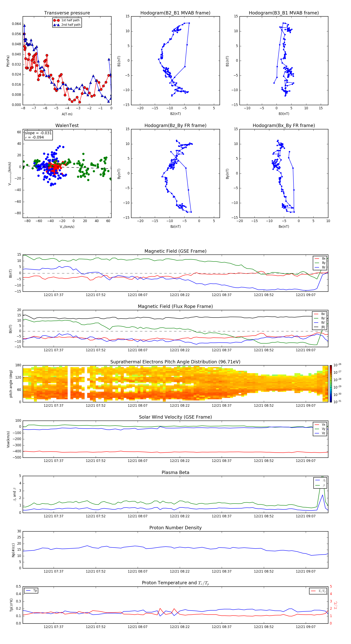Click the 'Plasma Beta' plot title
Viewport: 351px width, 644px height.
[x=175, y=472]
